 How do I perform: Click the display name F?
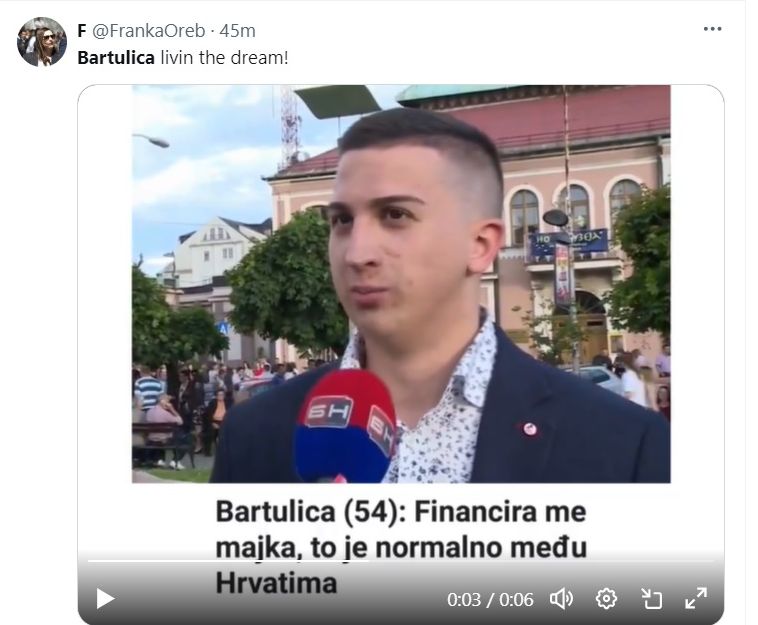coord(82,31)
